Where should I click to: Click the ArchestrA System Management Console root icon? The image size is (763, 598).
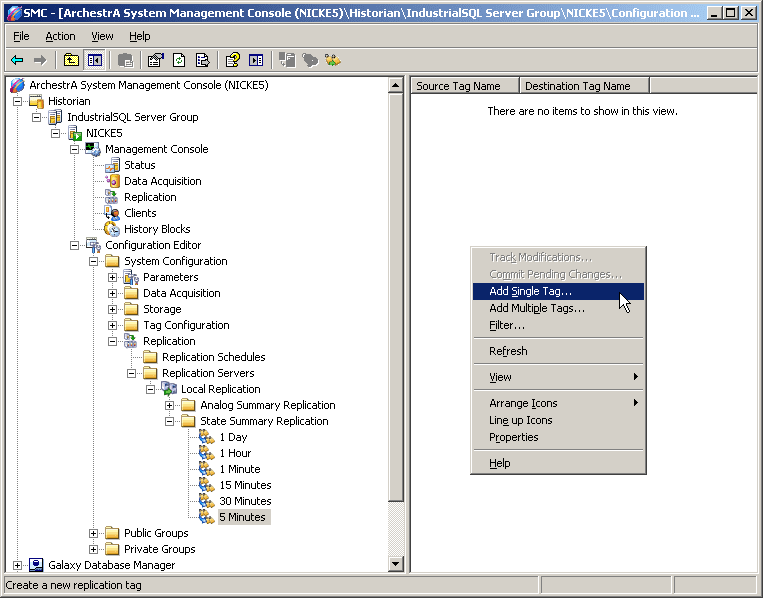tap(18, 85)
